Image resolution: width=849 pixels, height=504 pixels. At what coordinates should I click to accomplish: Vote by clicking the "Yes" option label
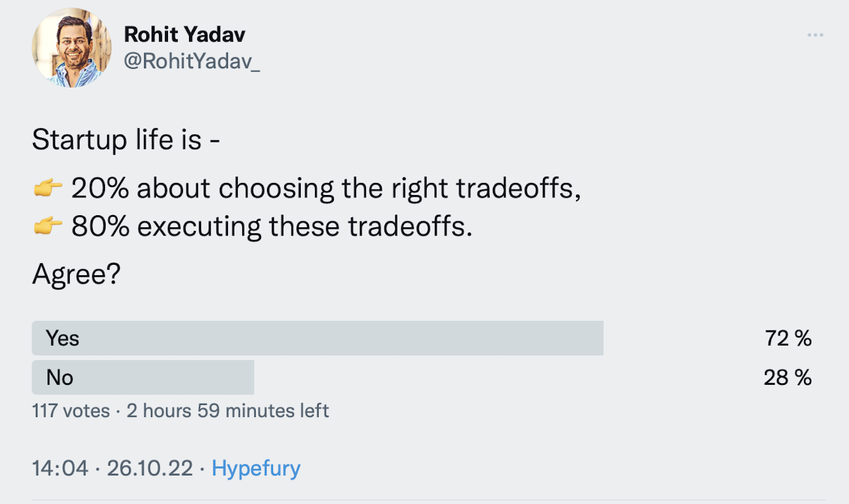[x=62, y=338]
